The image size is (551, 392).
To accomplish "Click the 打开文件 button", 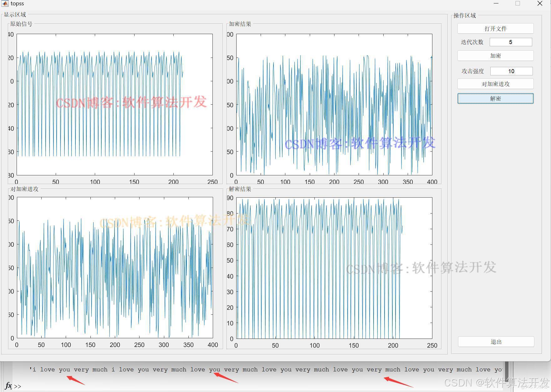I will tap(495, 28).
